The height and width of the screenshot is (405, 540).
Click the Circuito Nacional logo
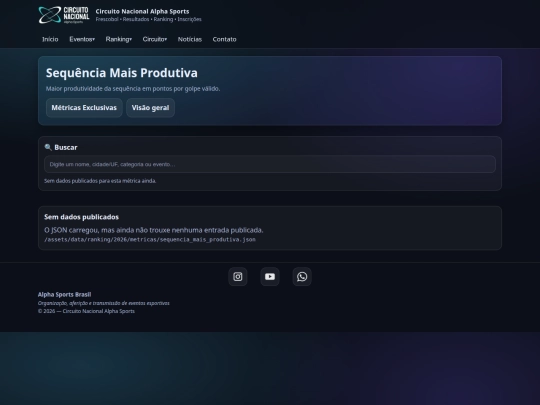pyautogui.click(x=64, y=15)
